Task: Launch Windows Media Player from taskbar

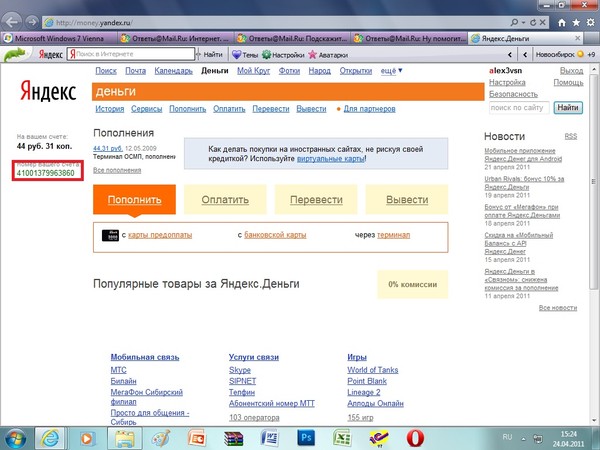Action: point(87,439)
